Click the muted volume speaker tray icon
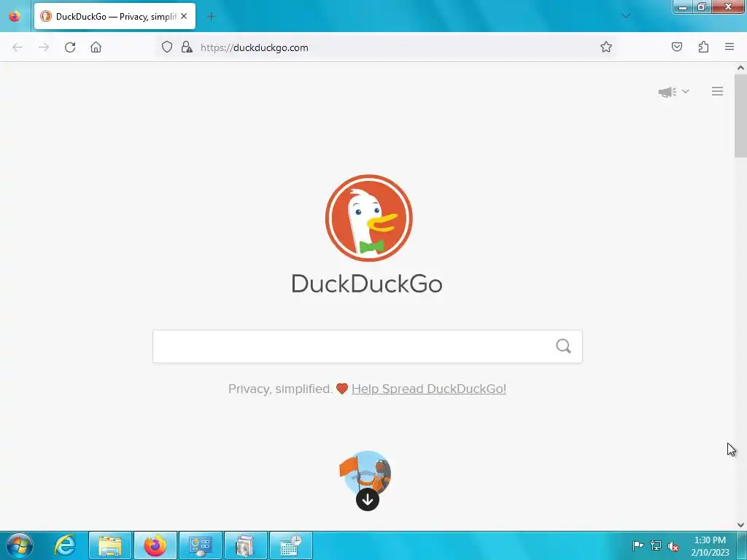 click(x=673, y=546)
